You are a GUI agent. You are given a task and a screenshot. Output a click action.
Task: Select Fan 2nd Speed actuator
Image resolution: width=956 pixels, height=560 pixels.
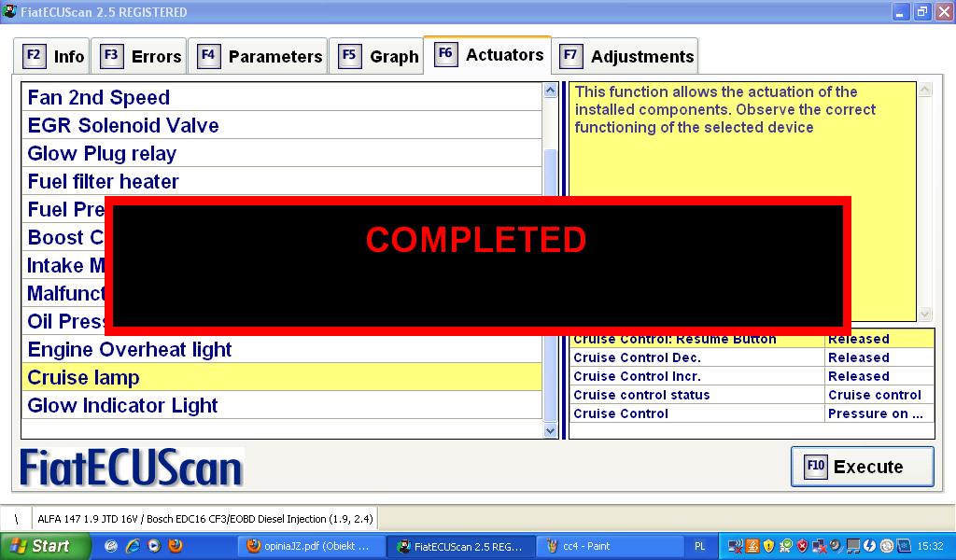tap(282, 97)
